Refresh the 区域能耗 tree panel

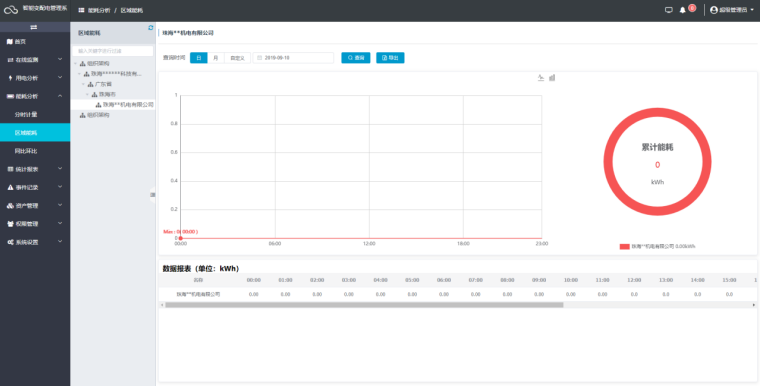150,28
